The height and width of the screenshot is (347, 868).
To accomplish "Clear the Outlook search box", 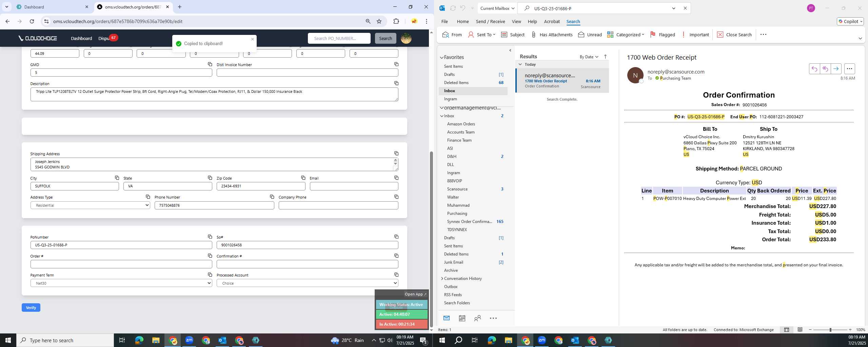I will 685,8.
